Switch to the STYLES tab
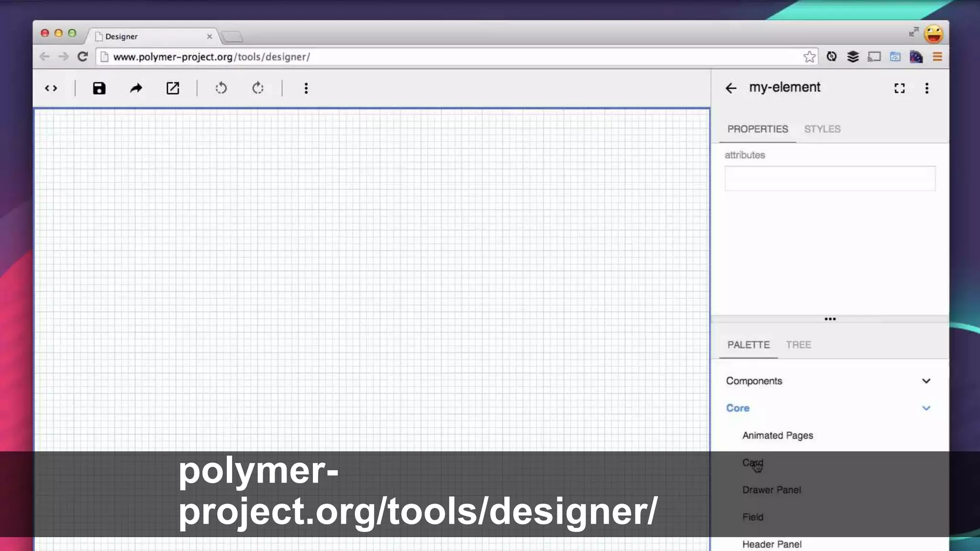 (x=822, y=129)
